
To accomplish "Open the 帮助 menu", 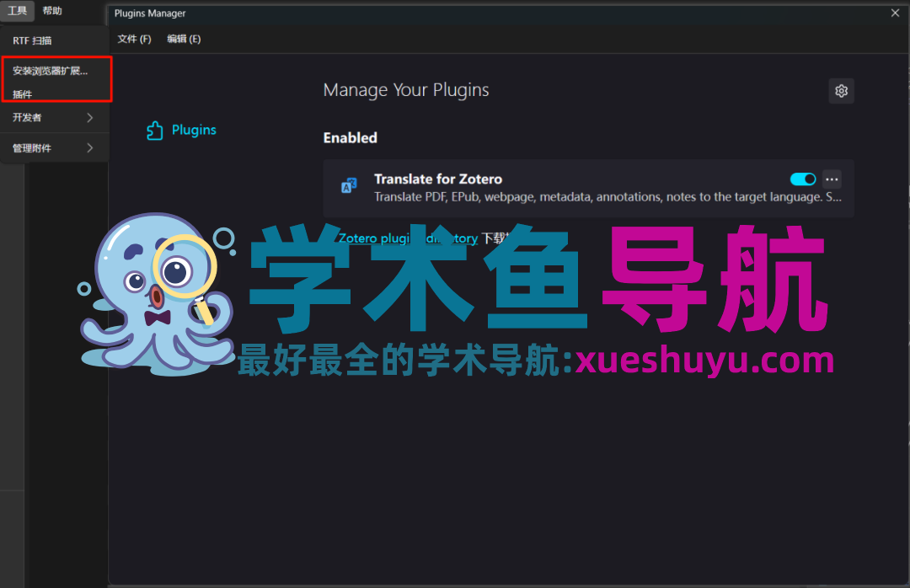I will 52,10.
